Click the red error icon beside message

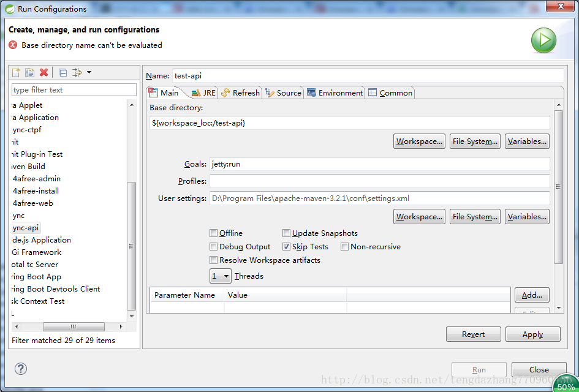[x=13, y=45]
